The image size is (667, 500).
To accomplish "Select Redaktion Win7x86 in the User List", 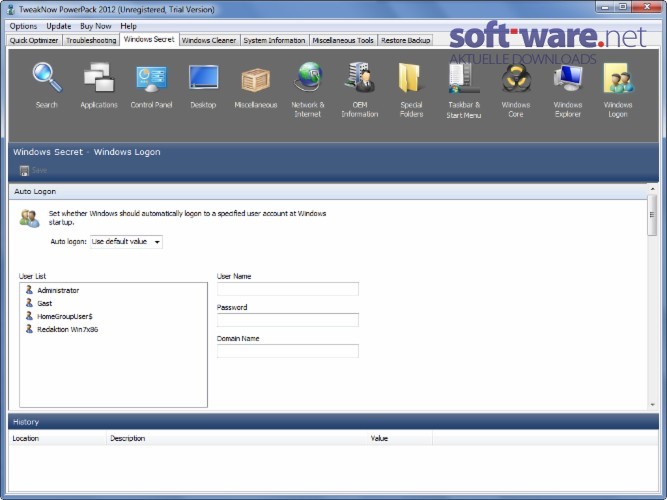I will (x=68, y=329).
